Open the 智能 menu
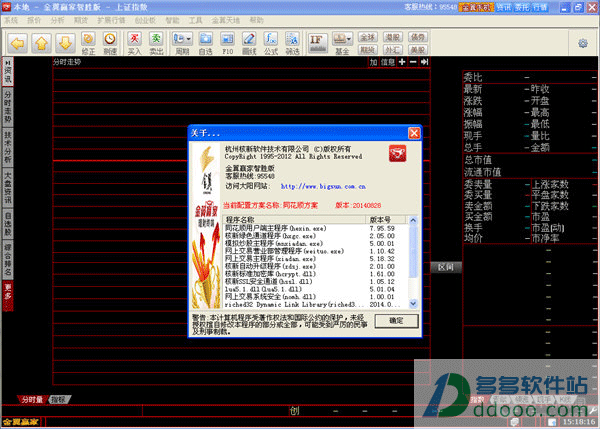The image size is (600, 429). click(x=172, y=21)
